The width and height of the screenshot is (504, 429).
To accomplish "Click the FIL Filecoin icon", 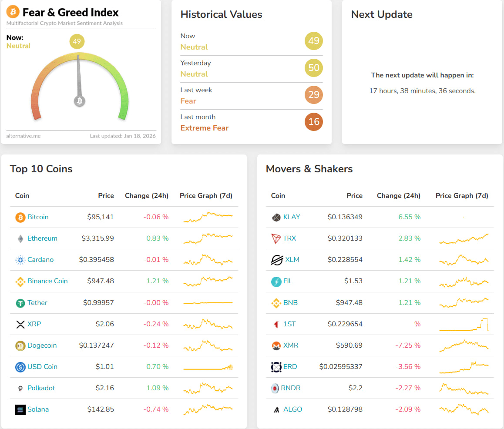I will tap(276, 282).
